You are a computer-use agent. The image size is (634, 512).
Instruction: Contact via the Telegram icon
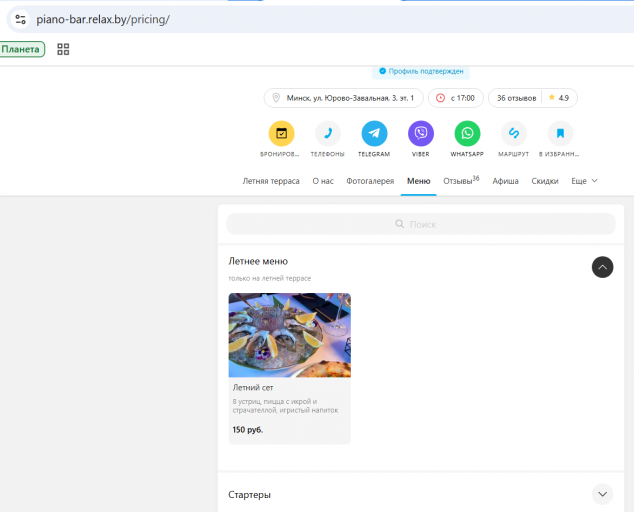click(x=374, y=133)
